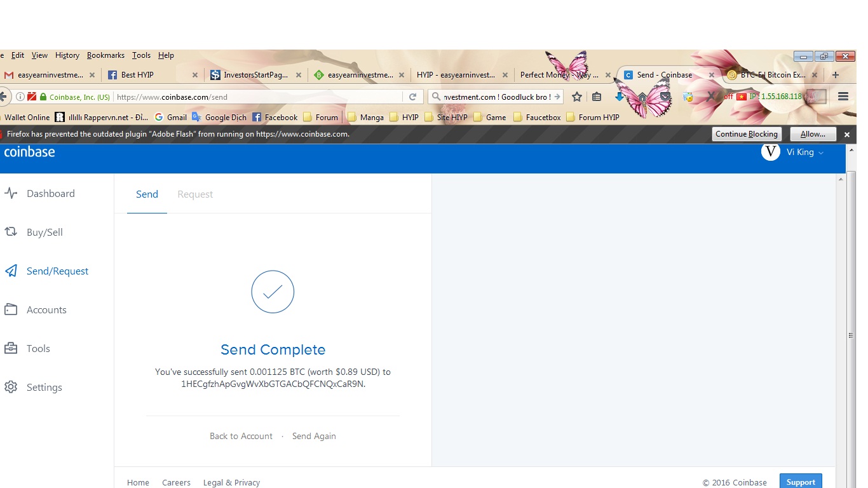Screen dimensions: 868x488
Task: Open the Manga bookmarks folder
Action: point(365,117)
